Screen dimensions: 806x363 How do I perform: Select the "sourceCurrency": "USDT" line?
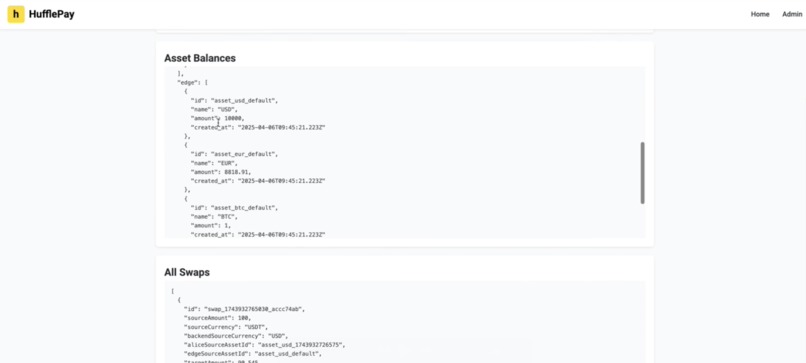pos(226,327)
